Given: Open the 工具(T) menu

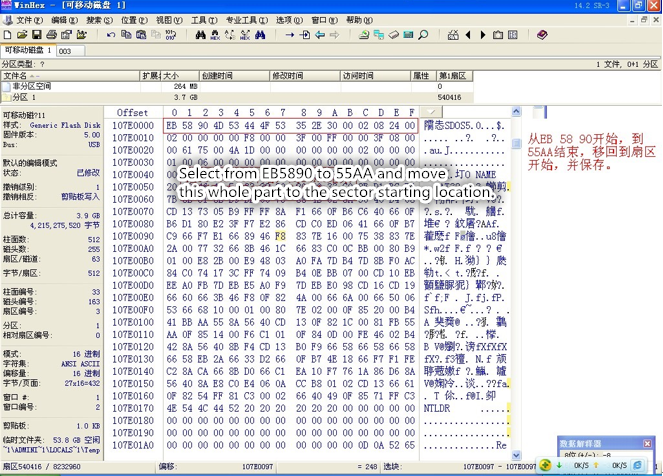Looking at the screenshot, I should tap(204, 20).
